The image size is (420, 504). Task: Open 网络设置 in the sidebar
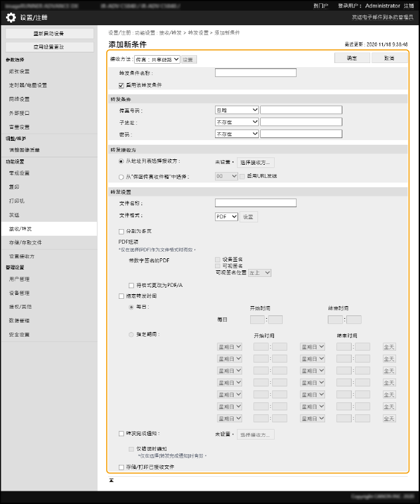tap(19, 99)
